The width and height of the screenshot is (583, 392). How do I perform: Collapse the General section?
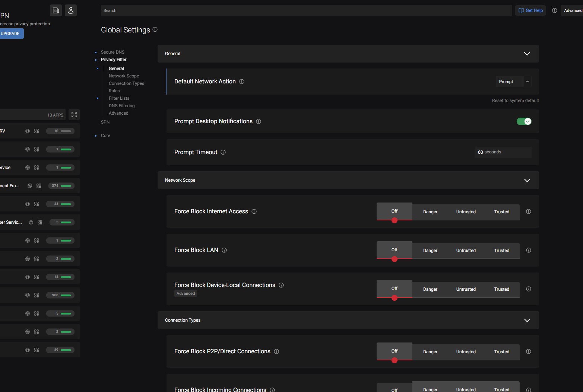point(527,54)
